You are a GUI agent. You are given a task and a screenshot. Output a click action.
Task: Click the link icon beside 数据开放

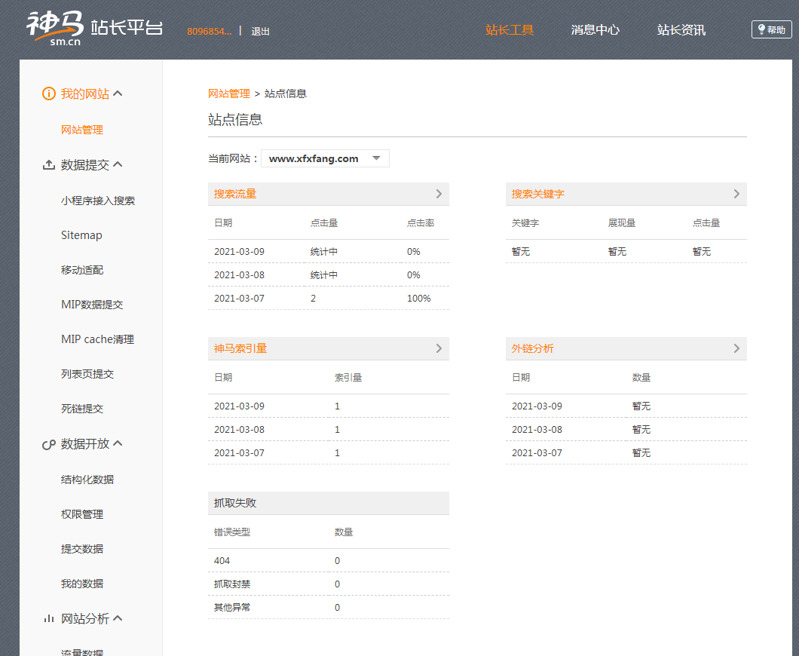(48, 444)
